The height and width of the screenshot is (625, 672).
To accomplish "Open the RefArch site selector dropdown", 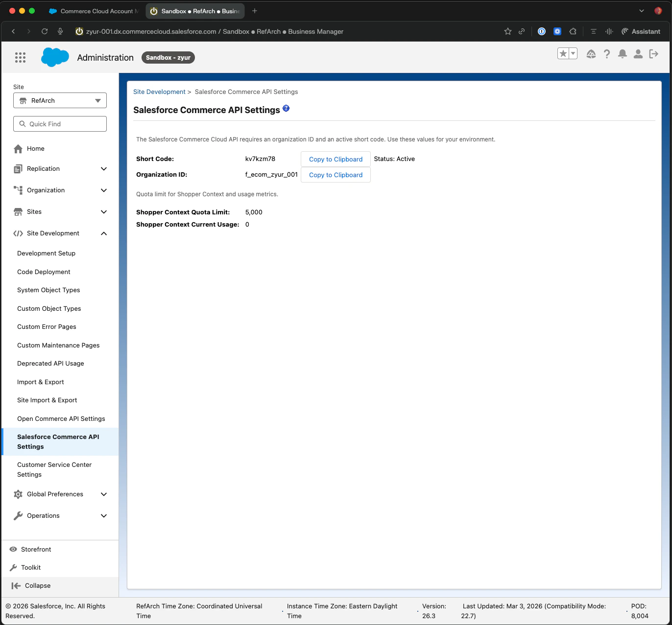I will (60, 100).
